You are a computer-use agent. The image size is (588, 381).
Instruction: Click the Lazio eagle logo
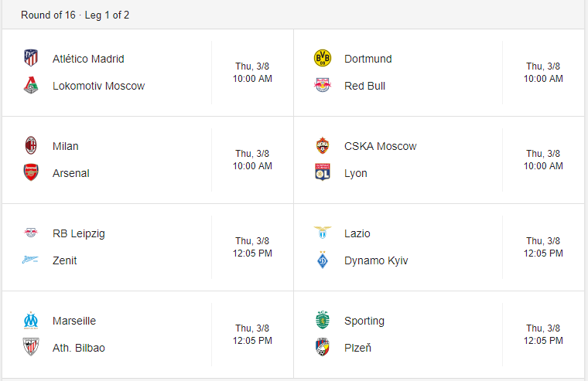point(323,233)
